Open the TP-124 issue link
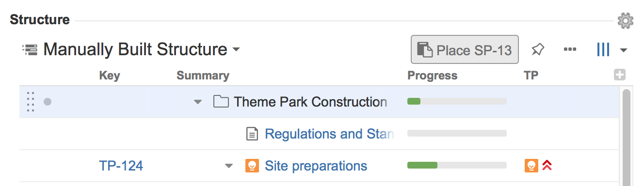This screenshot has height=186, width=644. pyautogui.click(x=121, y=166)
